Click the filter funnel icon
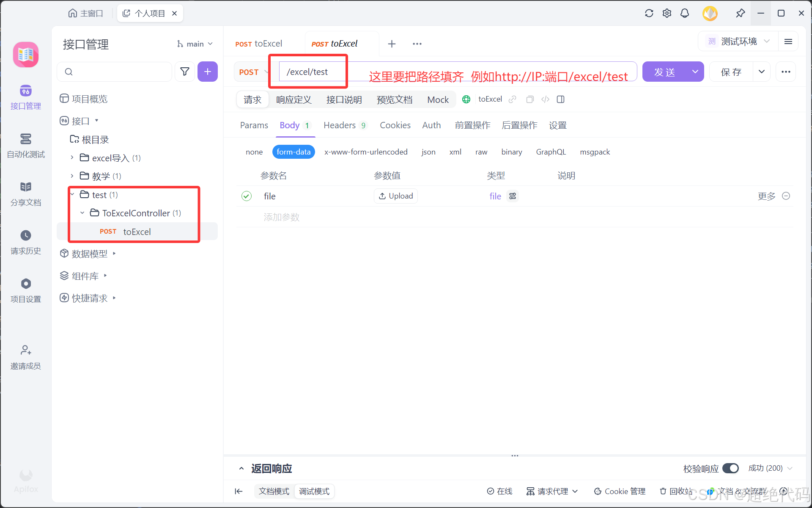The height and width of the screenshot is (508, 812). point(185,72)
